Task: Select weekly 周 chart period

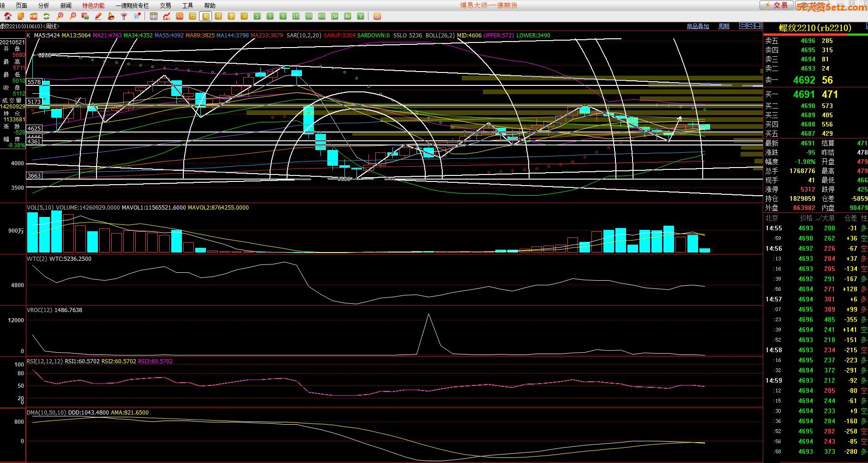Action: click(205, 16)
